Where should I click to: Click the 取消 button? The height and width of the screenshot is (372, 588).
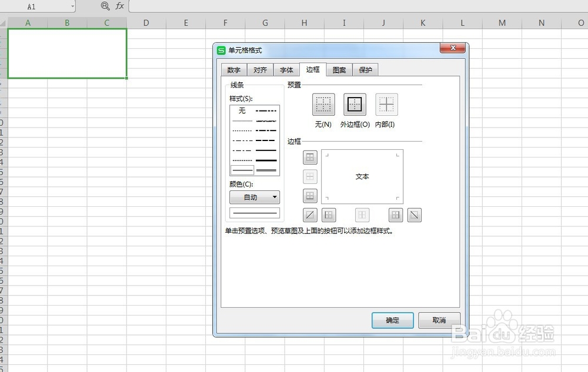pyautogui.click(x=439, y=320)
